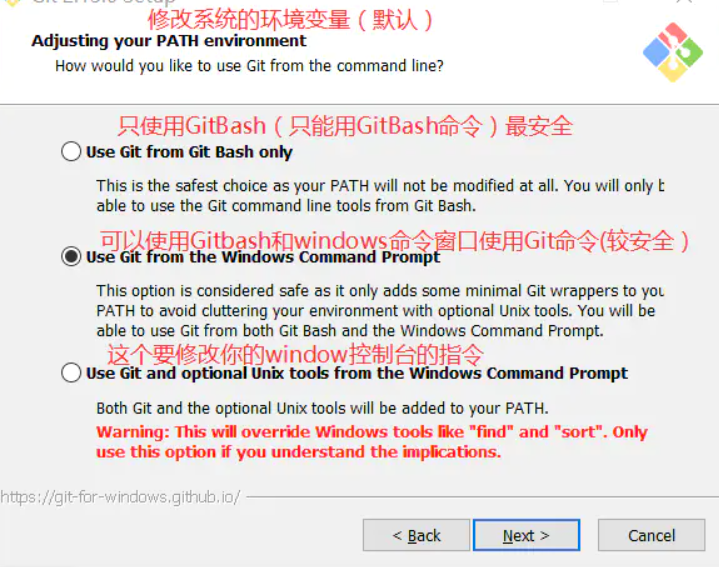This screenshot has height=567, width=719.
Task: Click the Adjusting your PATH environment heading
Action: 168,41
